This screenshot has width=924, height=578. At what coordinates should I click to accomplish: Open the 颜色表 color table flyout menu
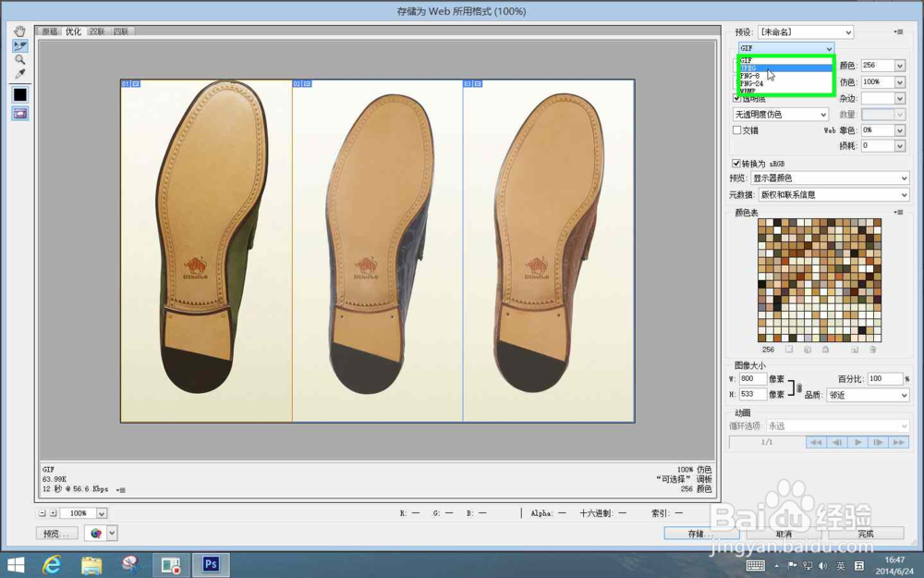[898, 213]
